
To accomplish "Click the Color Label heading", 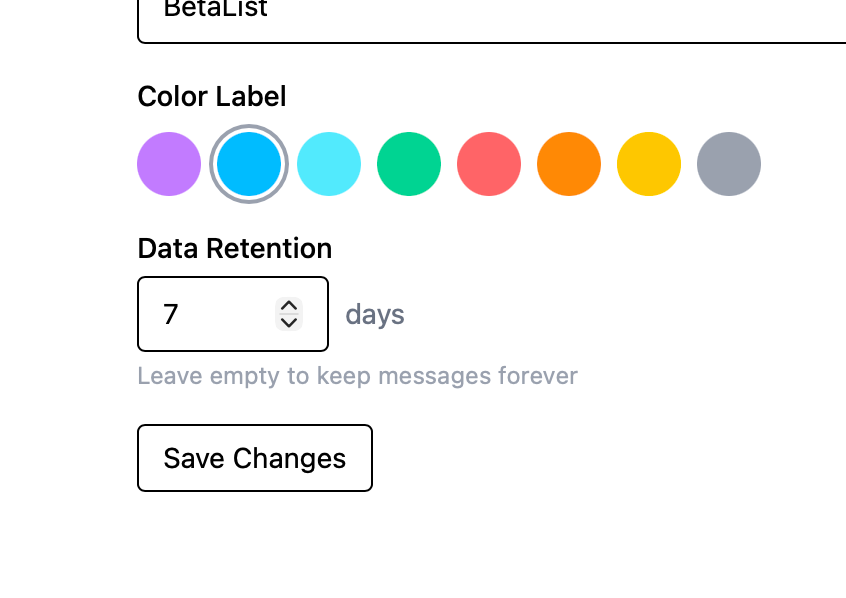I will pyautogui.click(x=212, y=96).
